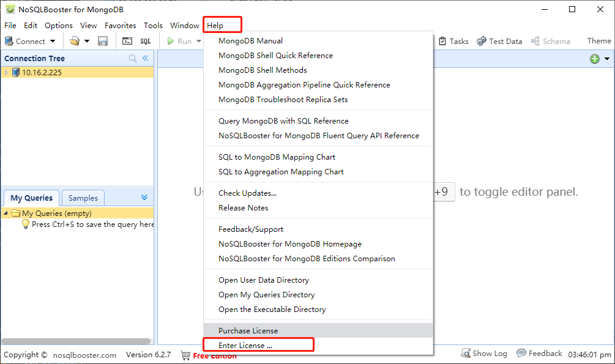Screen dimensions: 615x364
Task: Open SQL to Aggregation Mapping Chart
Action: [318, 172]
